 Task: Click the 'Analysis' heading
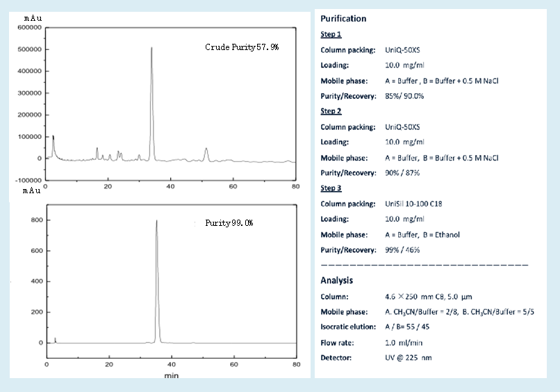point(336,280)
